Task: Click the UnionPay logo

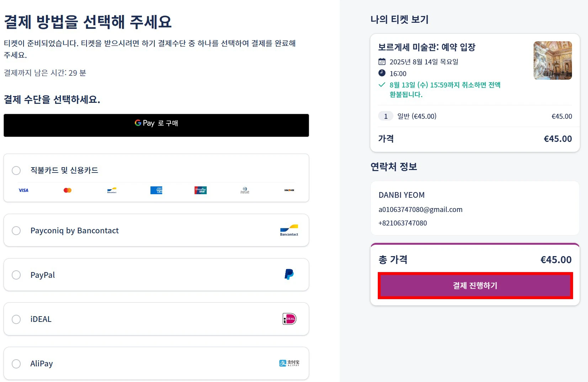Action: 201,190
